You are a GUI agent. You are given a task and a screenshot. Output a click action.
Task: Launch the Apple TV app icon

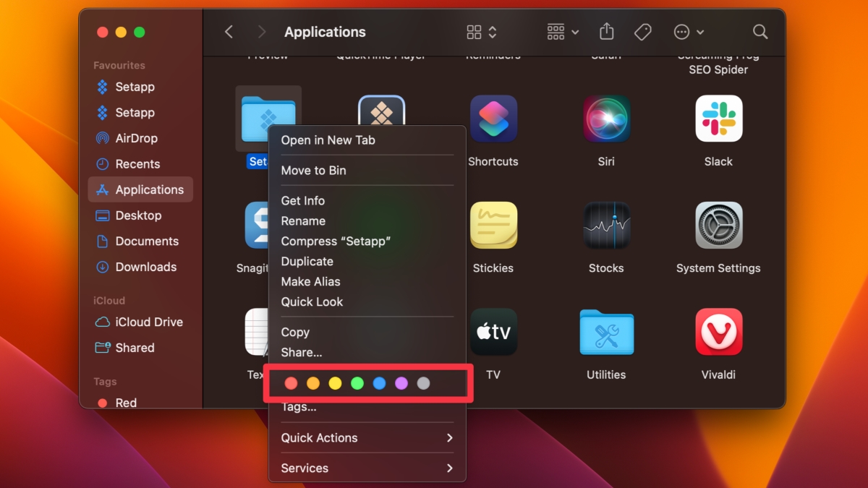(x=493, y=332)
